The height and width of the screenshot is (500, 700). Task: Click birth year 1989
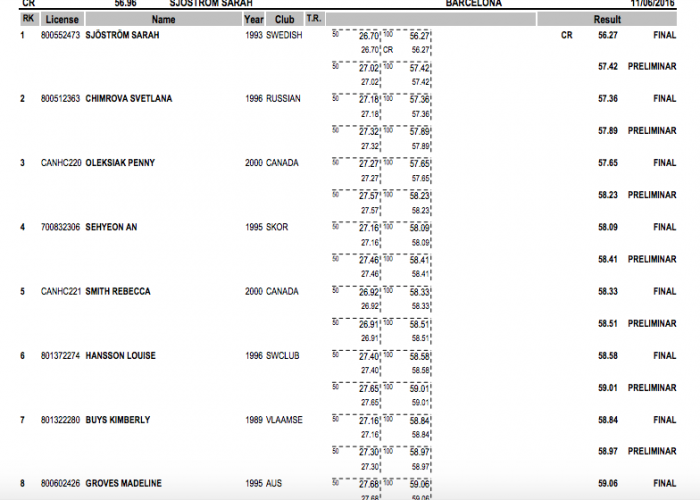pyautogui.click(x=254, y=420)
